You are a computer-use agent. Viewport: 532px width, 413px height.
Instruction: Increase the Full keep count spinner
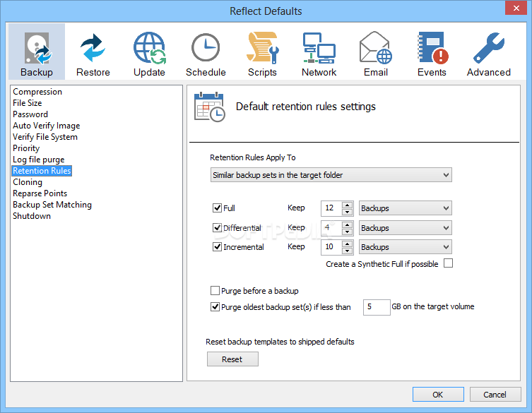pos(347,205)
